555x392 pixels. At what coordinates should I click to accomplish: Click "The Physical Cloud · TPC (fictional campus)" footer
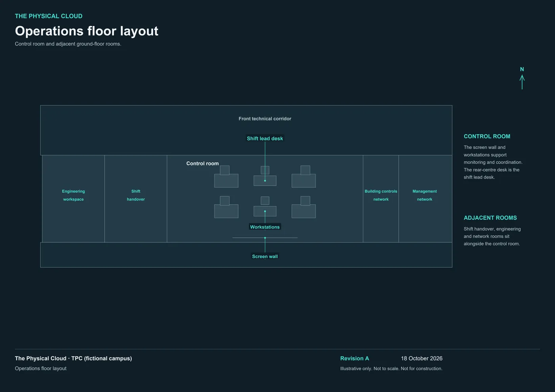[x=73, y=358]
